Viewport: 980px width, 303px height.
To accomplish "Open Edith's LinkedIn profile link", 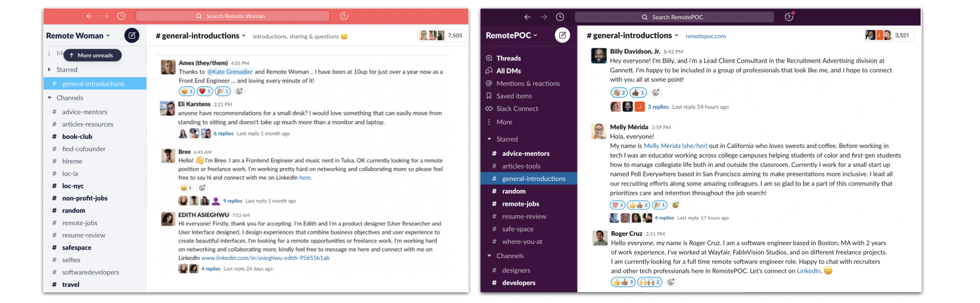I will pyautogui.click(x=265, y=258).
